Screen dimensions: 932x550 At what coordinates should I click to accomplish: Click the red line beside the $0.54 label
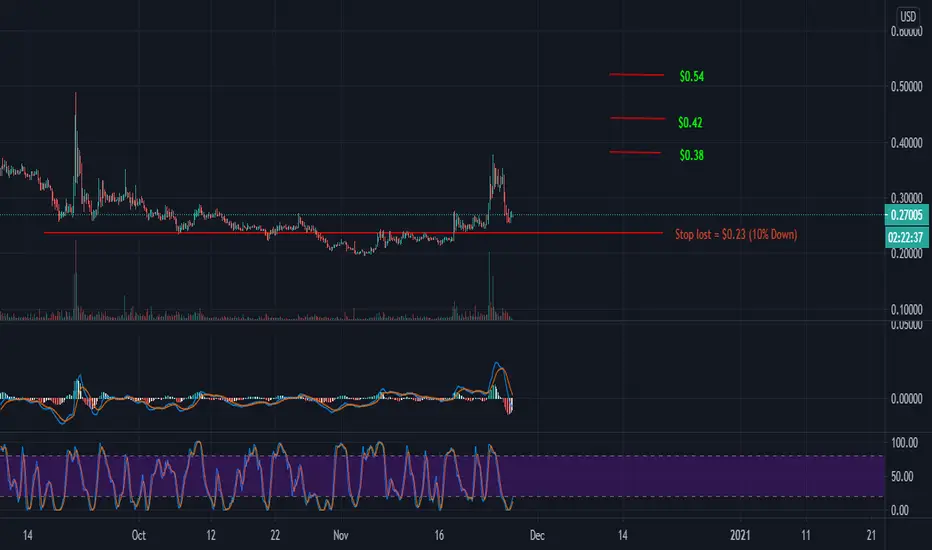[x=637, y=74]
